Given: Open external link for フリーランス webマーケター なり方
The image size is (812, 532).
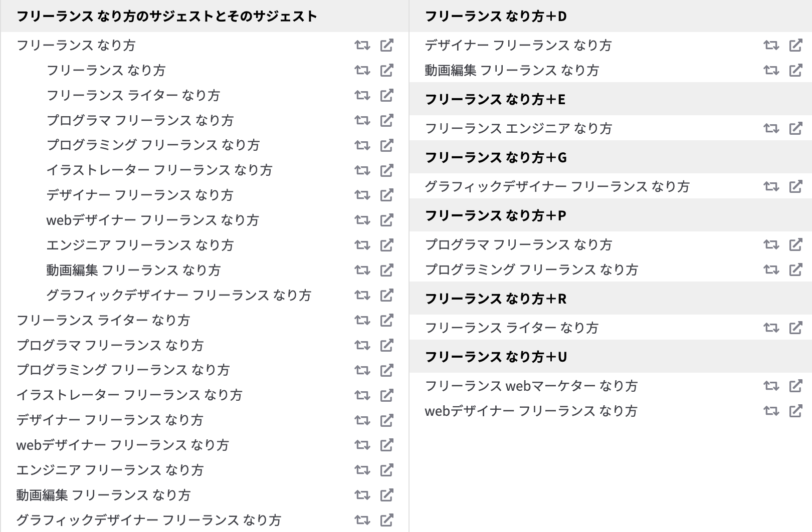Looking at the screenshot, I should (795, 386).
